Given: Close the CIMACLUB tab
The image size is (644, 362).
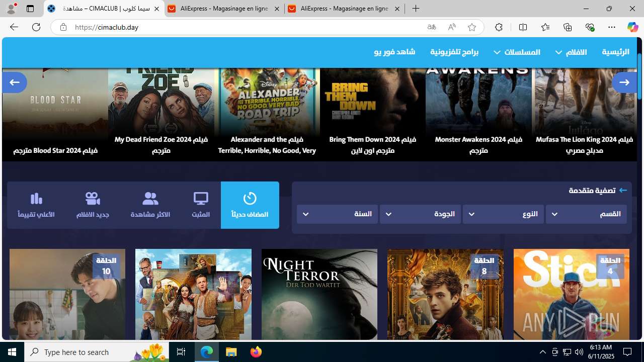Looking at the screenshot, I should (x=156, y=9).
